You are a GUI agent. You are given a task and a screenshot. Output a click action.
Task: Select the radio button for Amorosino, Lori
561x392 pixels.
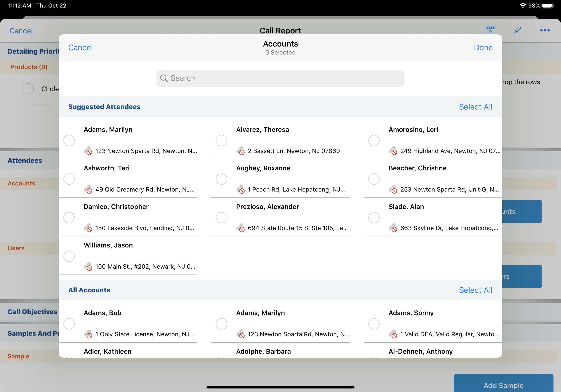374,141
